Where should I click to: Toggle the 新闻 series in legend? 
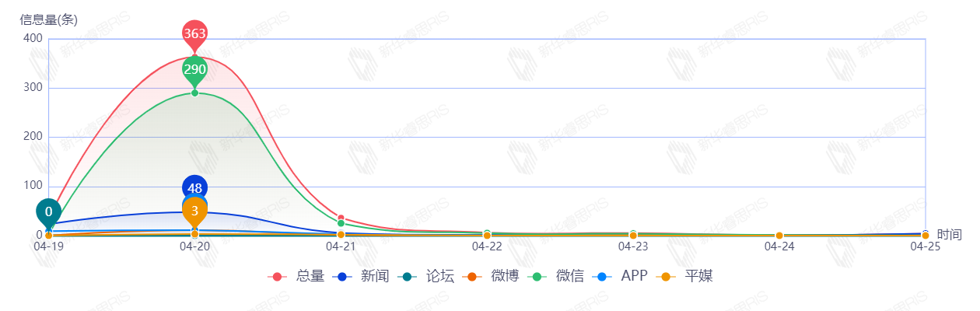[361, 276]
